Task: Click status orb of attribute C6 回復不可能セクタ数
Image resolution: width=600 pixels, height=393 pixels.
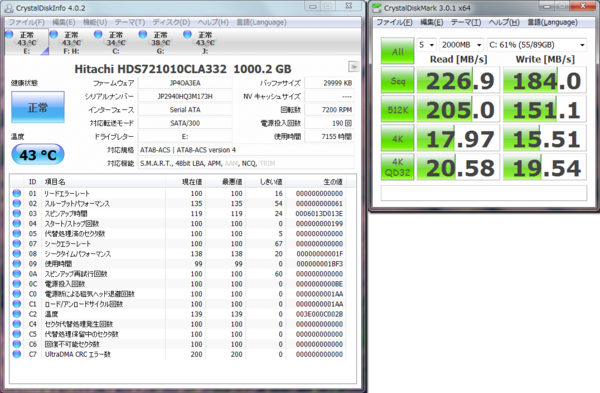Action: (16, 344)
